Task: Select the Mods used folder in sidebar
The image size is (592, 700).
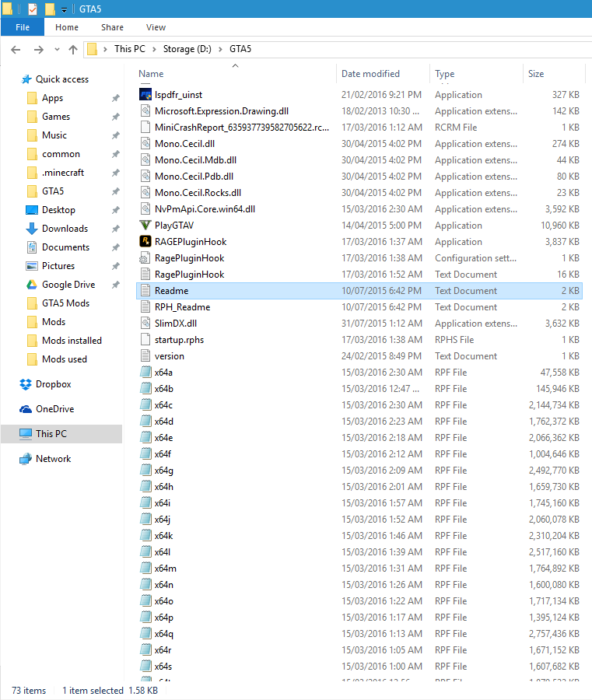Action: click(x=65, y=359)
